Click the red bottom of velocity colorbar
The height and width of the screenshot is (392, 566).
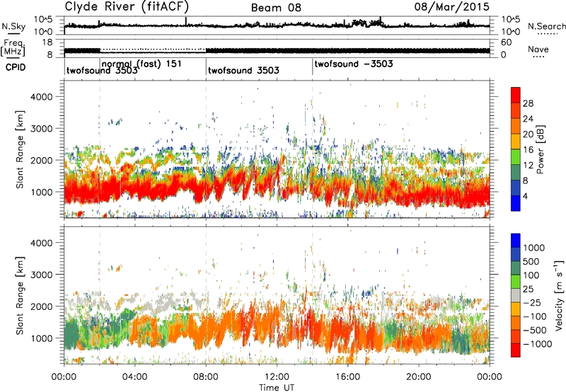pos(516,350)
